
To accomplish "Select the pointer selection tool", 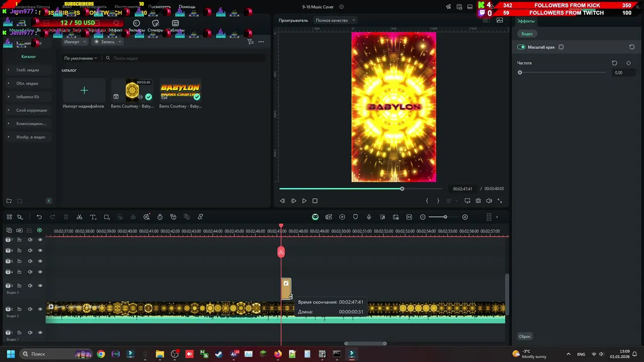I will tap(20, 217).
